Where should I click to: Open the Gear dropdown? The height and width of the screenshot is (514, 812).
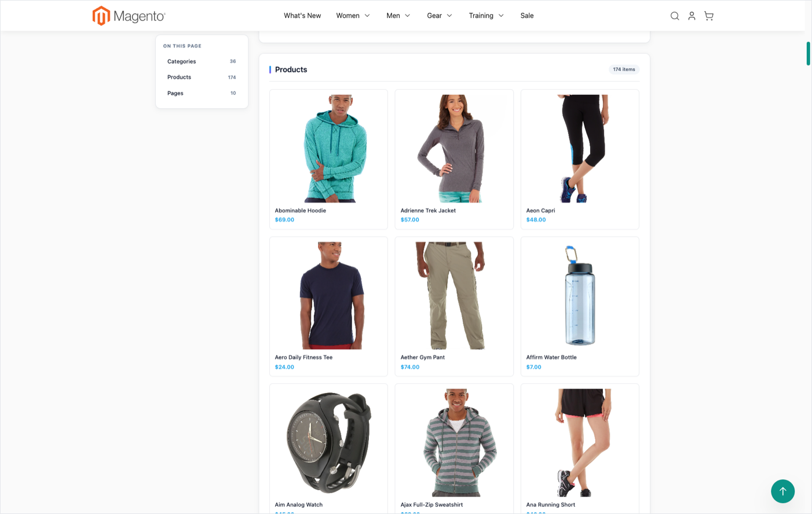438,16
